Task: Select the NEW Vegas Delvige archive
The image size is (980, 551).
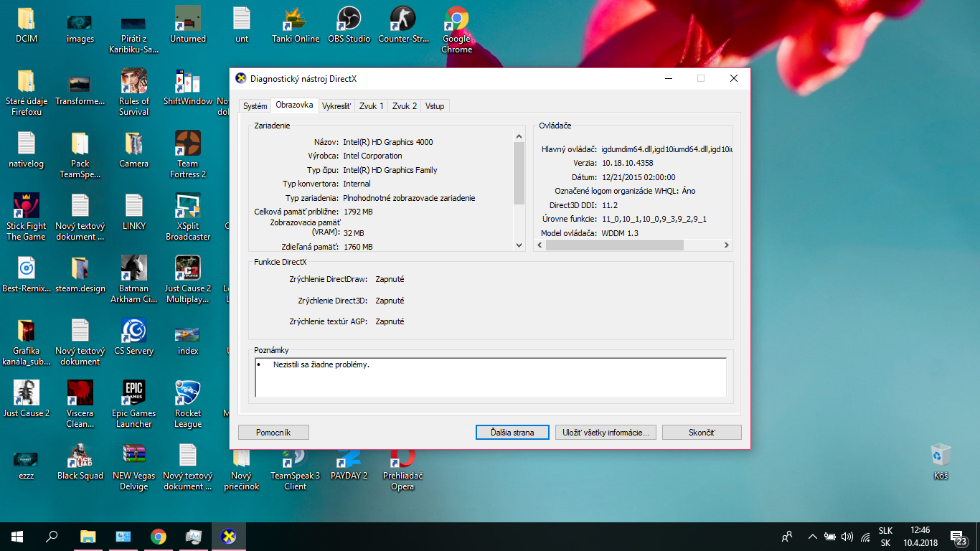Action: tap(134, 466)
